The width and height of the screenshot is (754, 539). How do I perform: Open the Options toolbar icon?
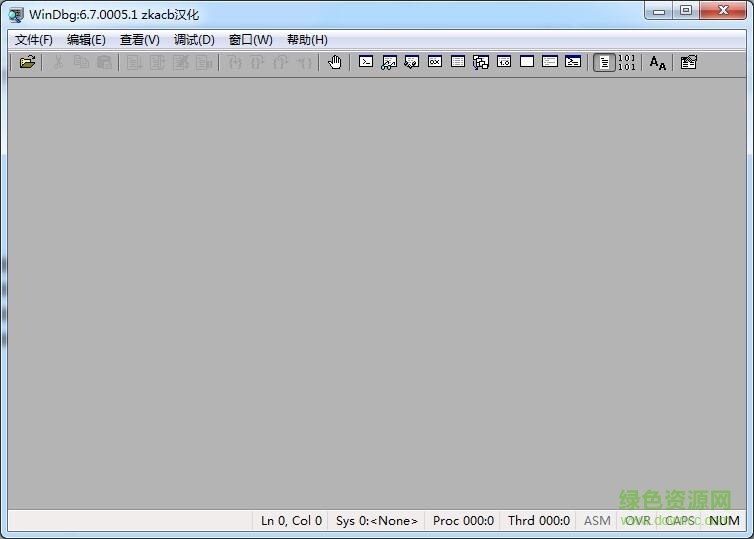[689, 62]
